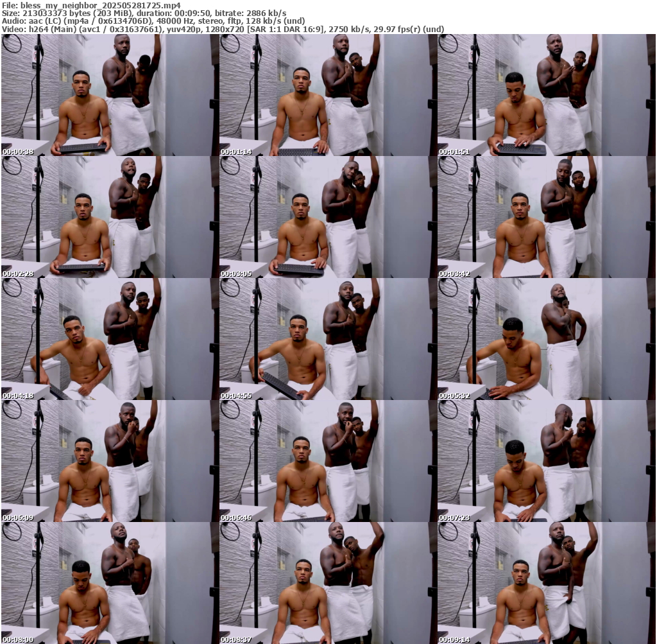Click the file name line ending in 202505281725.mp4
The height and width of the screenshot is (644, 657).
coord(91,5)
